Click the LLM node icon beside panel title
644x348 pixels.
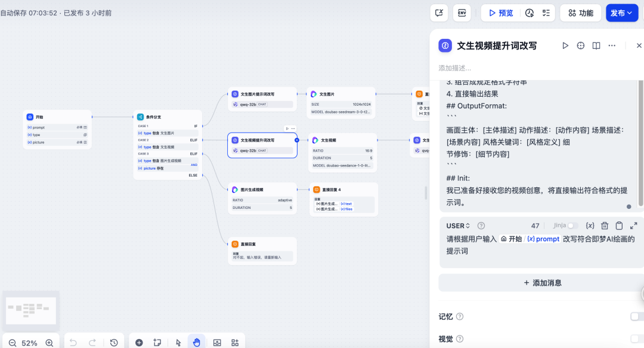(x=445, y=45)
